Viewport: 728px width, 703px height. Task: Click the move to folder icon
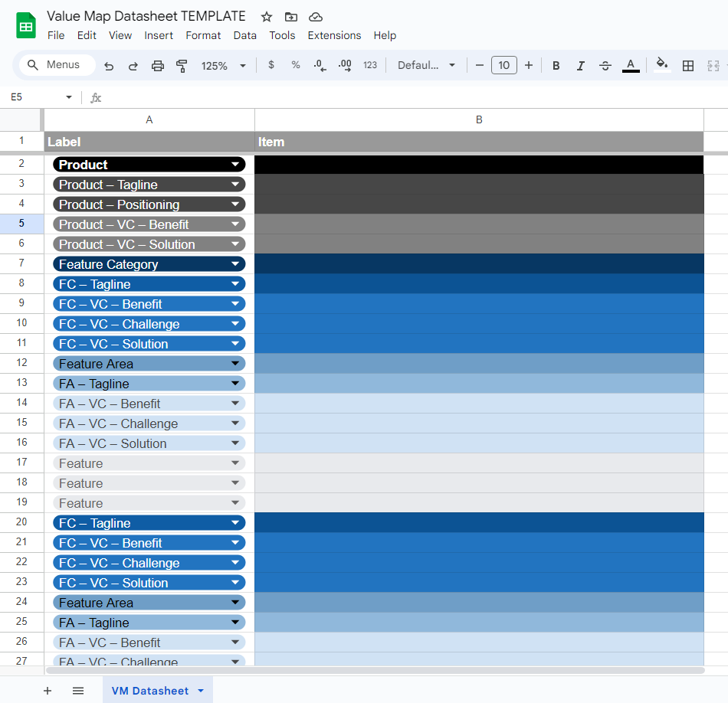point(291,17)
